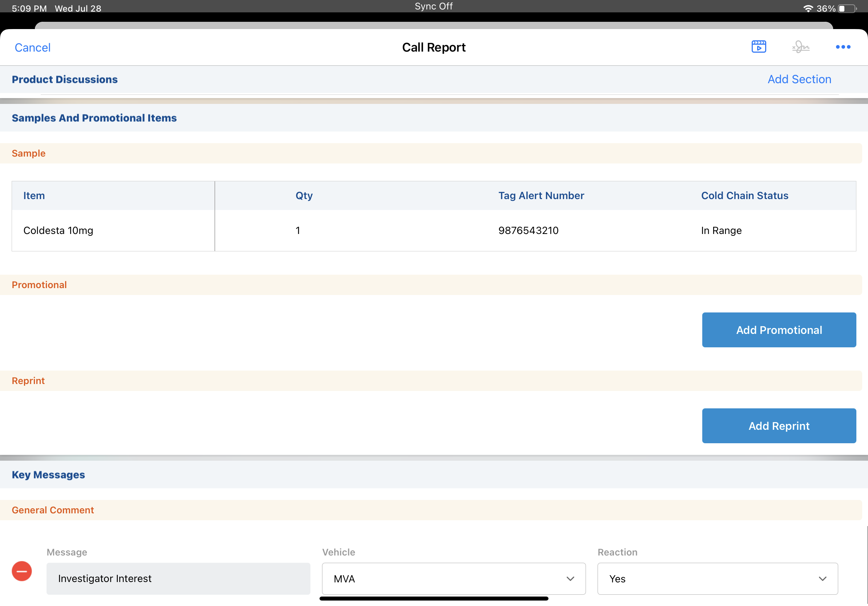Open the three-dot more options menu

click(843, 47)
